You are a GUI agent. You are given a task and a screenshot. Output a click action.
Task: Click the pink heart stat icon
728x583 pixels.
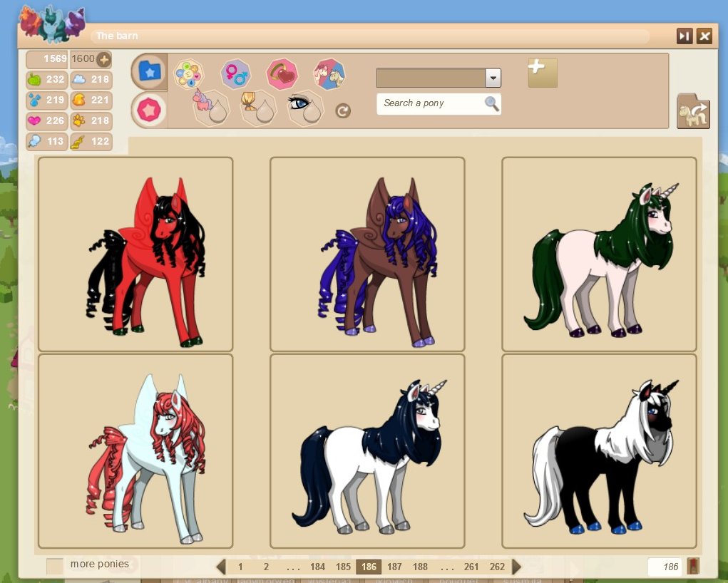click(34, 120)
